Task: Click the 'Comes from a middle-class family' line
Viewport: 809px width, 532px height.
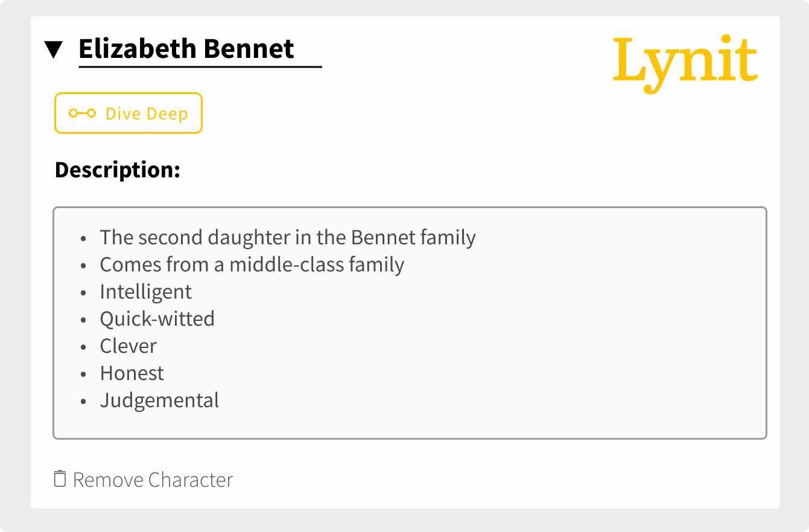Action: point(252,265)
